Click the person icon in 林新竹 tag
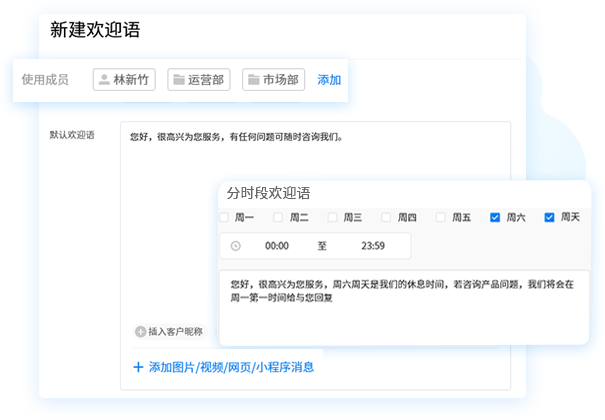The width and height of the screenshot is (605, 420). click(104, 80)
